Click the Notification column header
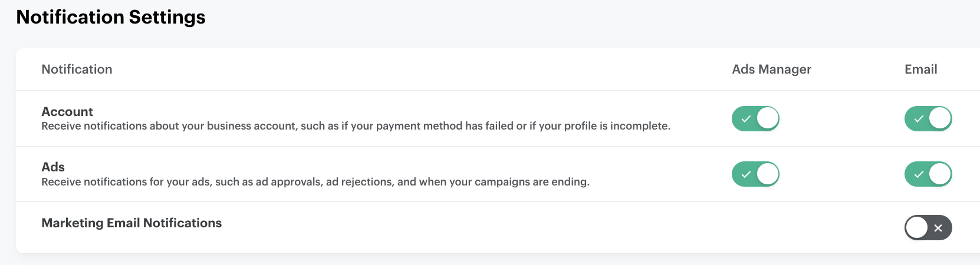980x265 pixels. point(77,69)
